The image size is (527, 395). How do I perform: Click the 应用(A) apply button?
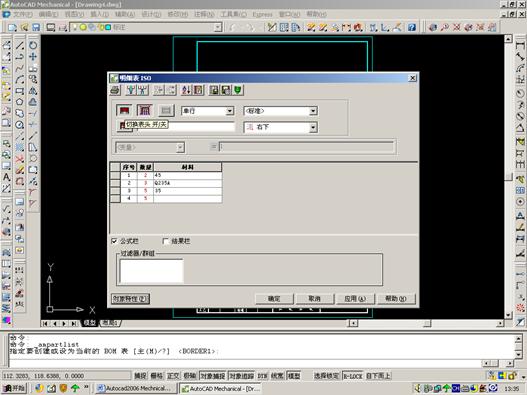pos(355,299)
